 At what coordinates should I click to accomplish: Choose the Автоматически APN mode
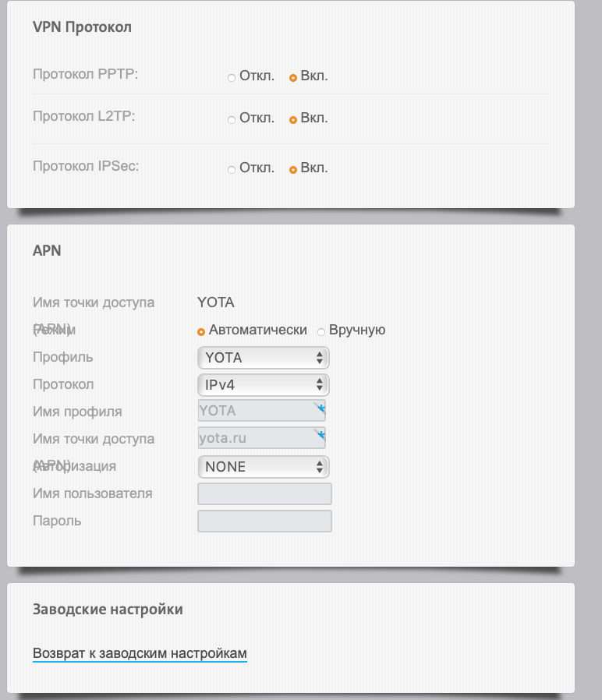(201, 331)
